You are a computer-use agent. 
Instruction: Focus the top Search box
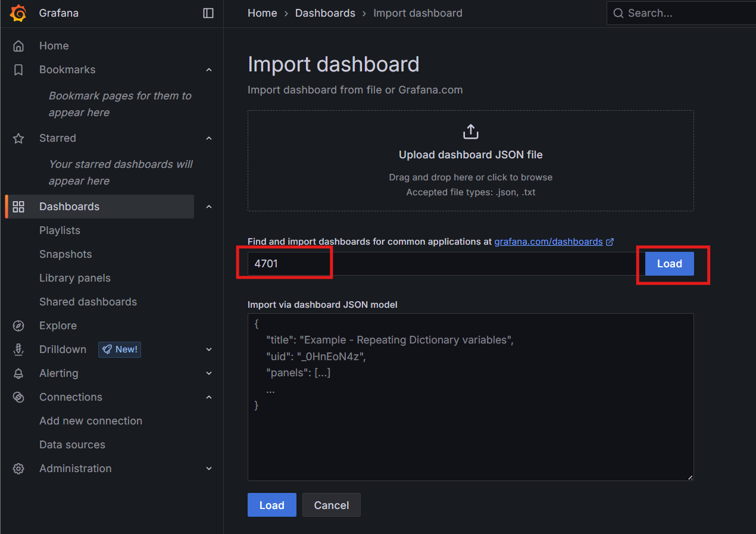pos(681,13)
